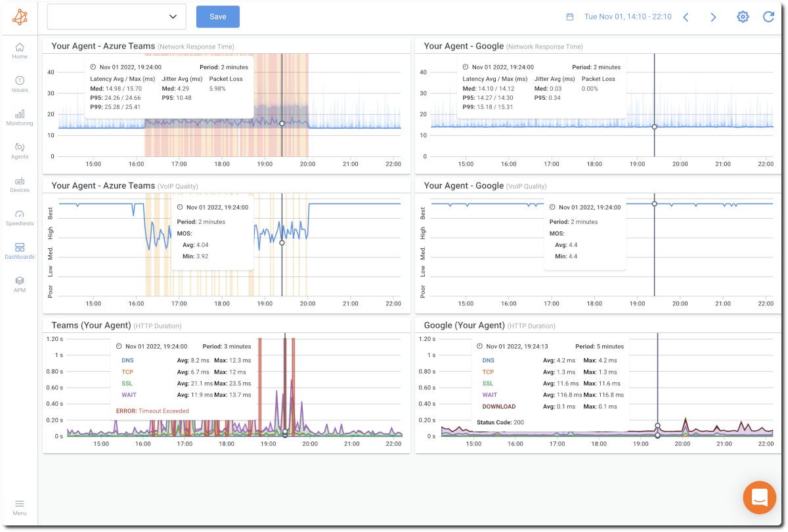This screenshot has height=532, width=788.
Task: Select the Speedtests sidebar icon
Action: 20,219
